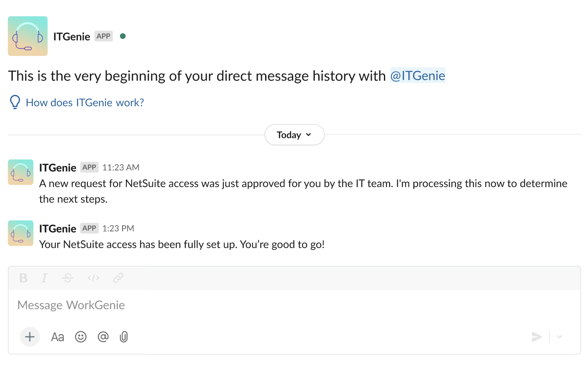Click the code block formatting icon
This screenshot has width=588, height=366.
point(93,278)
